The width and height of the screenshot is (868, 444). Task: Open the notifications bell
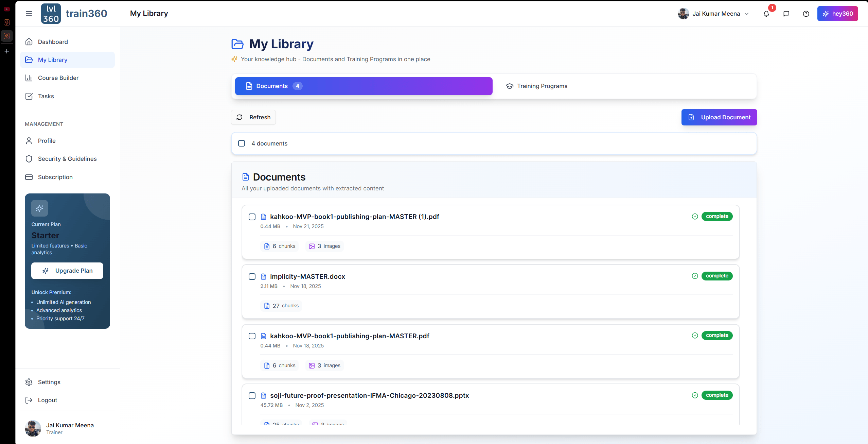point(767,14)
